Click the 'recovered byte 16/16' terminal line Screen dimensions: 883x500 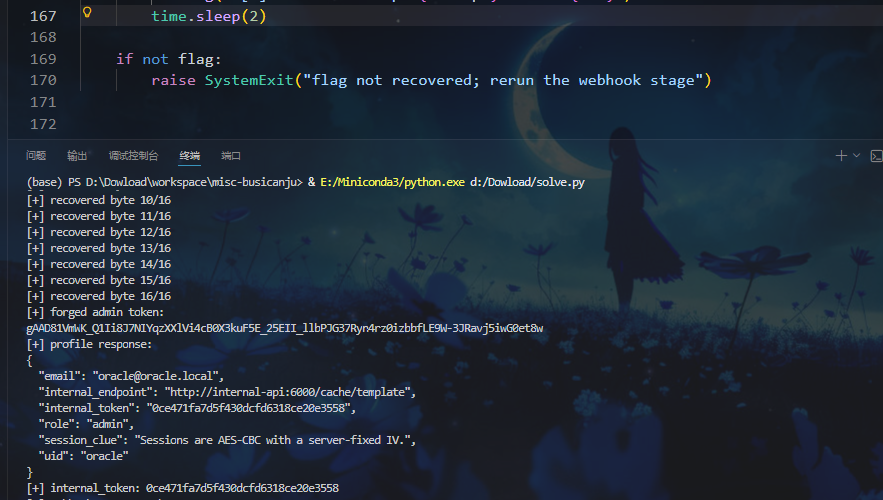point(99,296)
